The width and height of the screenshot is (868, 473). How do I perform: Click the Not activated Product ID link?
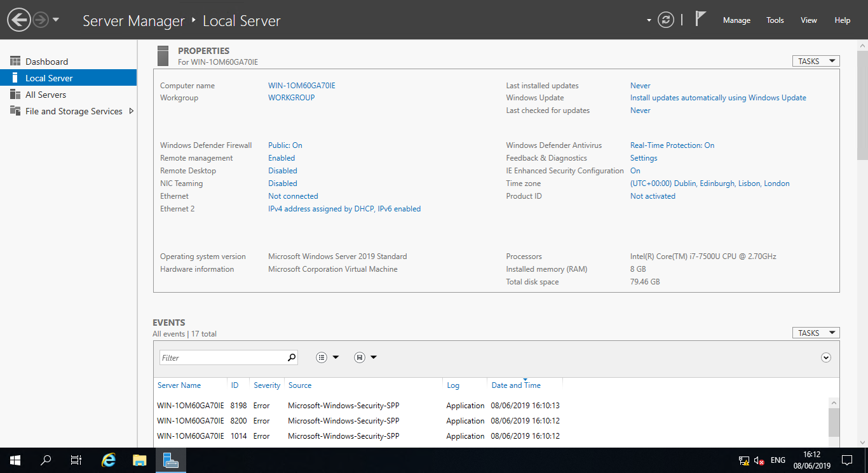tap(653, 196)
